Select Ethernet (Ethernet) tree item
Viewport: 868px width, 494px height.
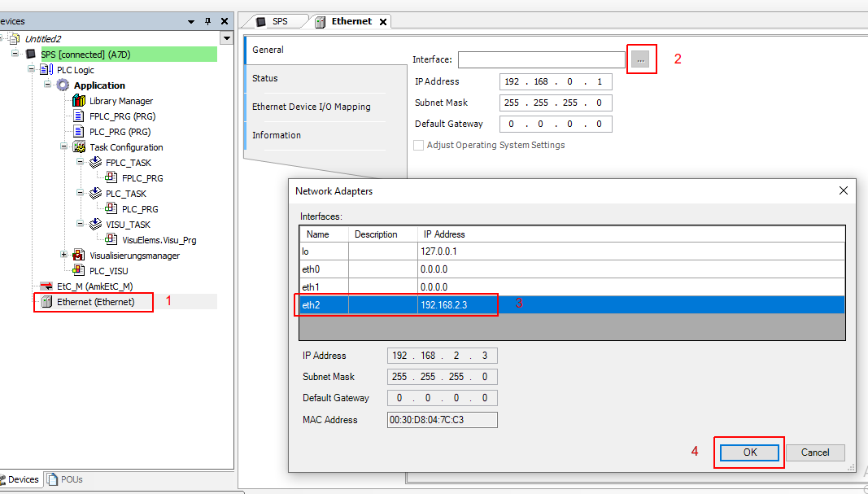(96, 302)
